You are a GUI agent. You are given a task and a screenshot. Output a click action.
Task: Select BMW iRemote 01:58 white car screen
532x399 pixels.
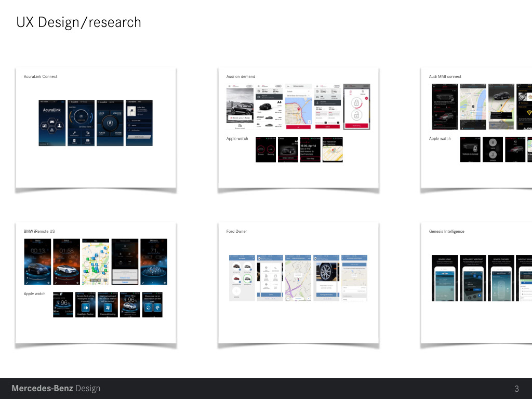66,262
